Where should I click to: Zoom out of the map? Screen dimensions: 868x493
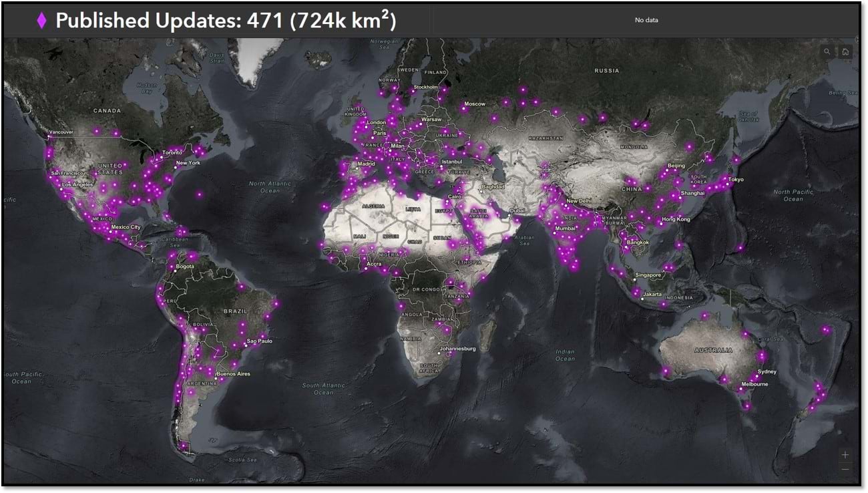tap(845, 469)
